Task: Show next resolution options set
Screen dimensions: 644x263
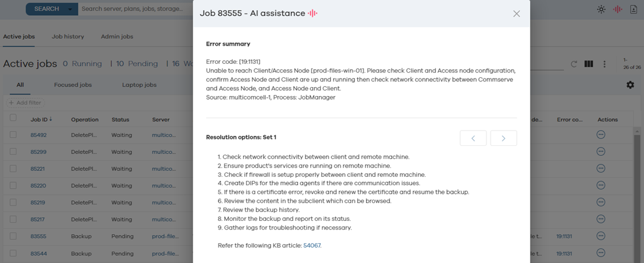Action: pos(503,138)
